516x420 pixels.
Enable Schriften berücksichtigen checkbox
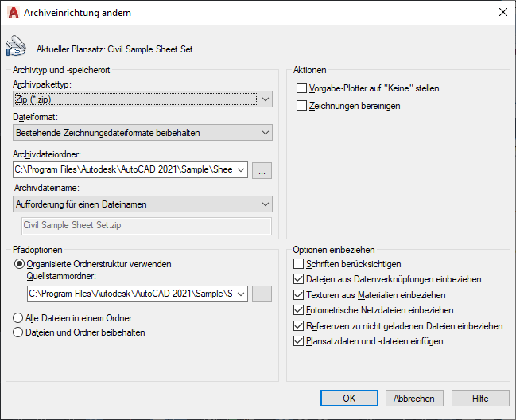click(300, 264)
